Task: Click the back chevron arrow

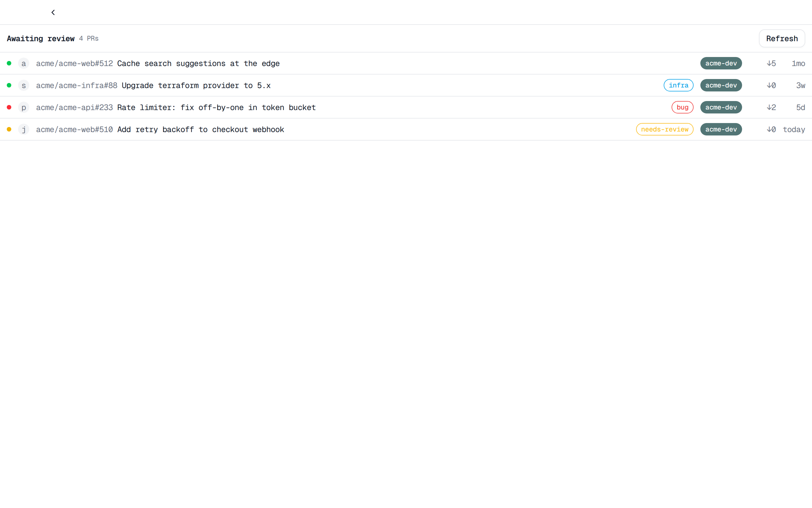Action: (x=53, y=12)
